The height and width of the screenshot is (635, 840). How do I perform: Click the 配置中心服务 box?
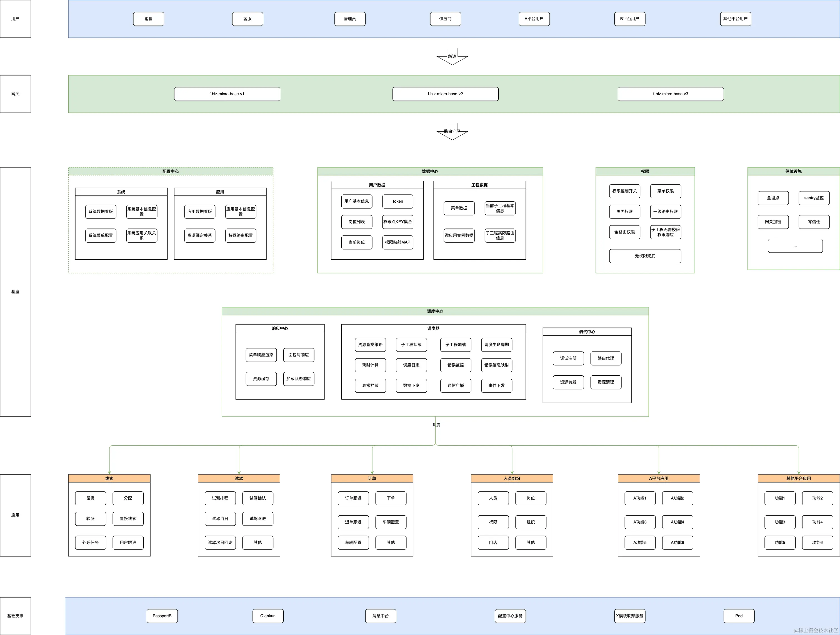point(510,616)
